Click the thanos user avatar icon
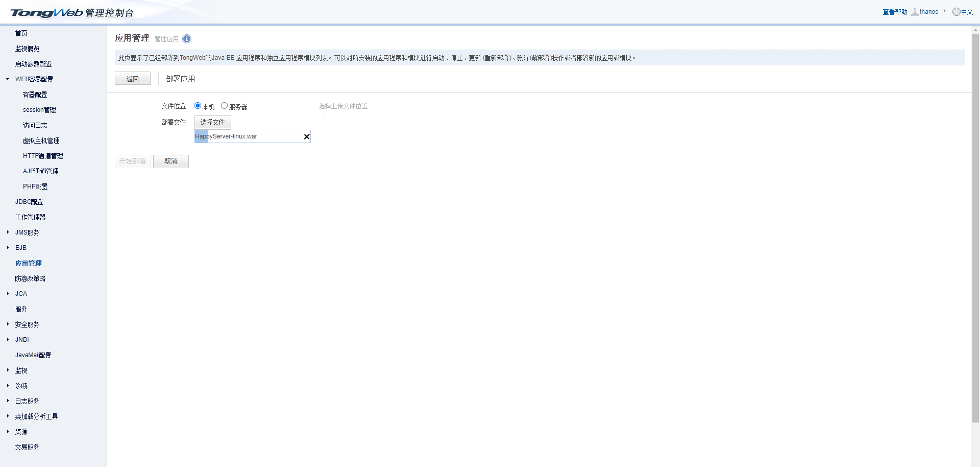This screenshot has width=980, height=467. [x=915, y=12]
